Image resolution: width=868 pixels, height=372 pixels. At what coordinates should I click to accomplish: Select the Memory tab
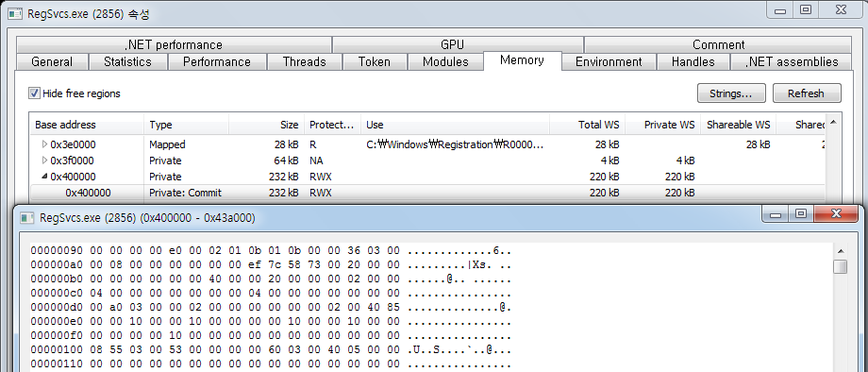coord(522,60)
